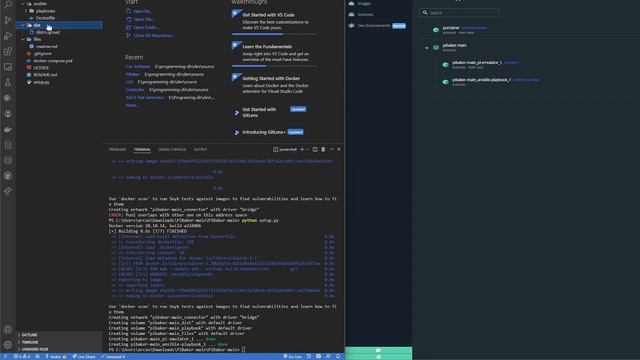The width and height of the screenshot is (640, 360).
Task: Split the terminal panel
Action: 315,149
